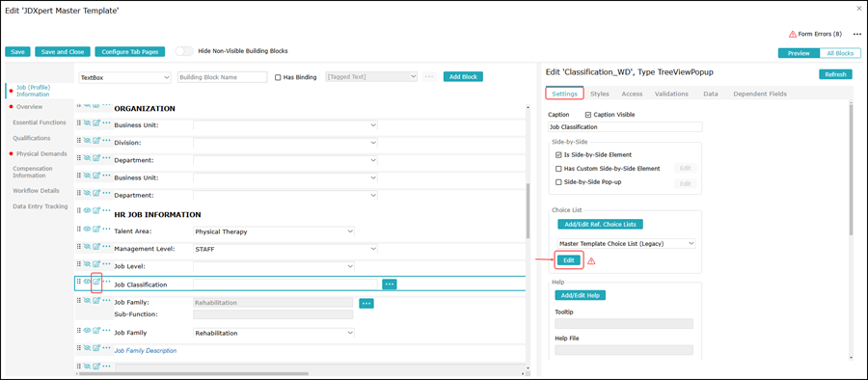Screen dimensions: 868x380
Task: Enable Has Custom Side-by-Side Element
Action: (x=558, y=169)
